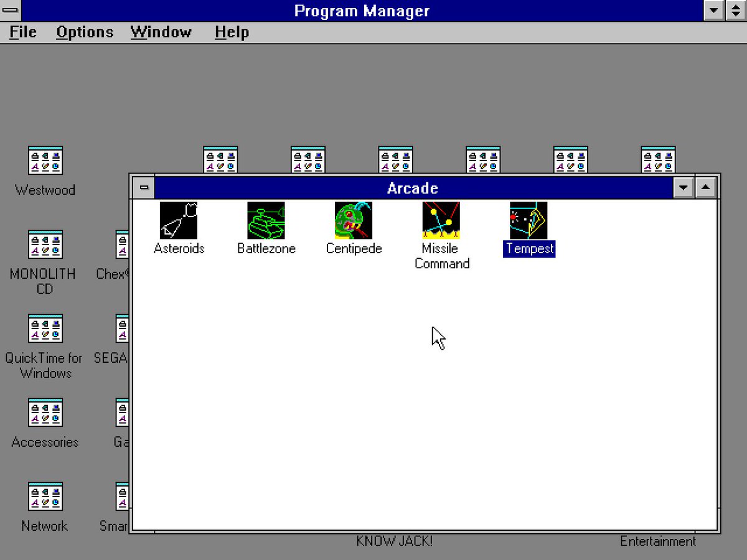Launch the Asteroids game icon
Viewport: 747px width, 560px height.
(x=179, y=220)
